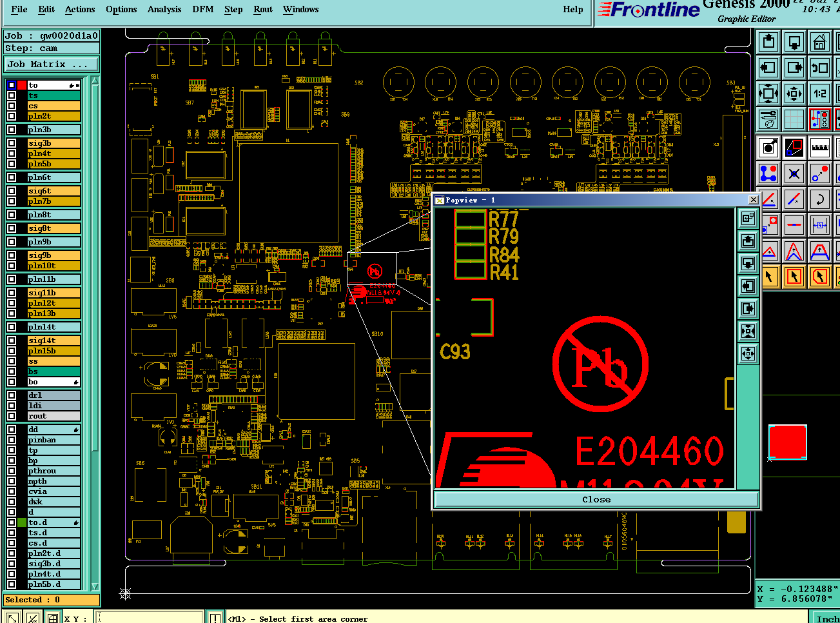Click the red swatch on to layer
840x623 pixels.
(x=22, y=85)
